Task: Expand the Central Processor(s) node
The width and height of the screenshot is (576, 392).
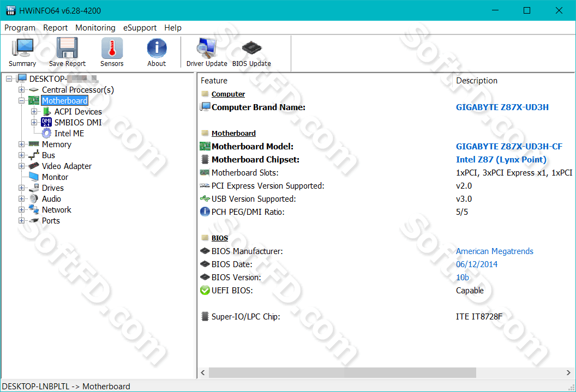Action: click(x=21, y=89)
